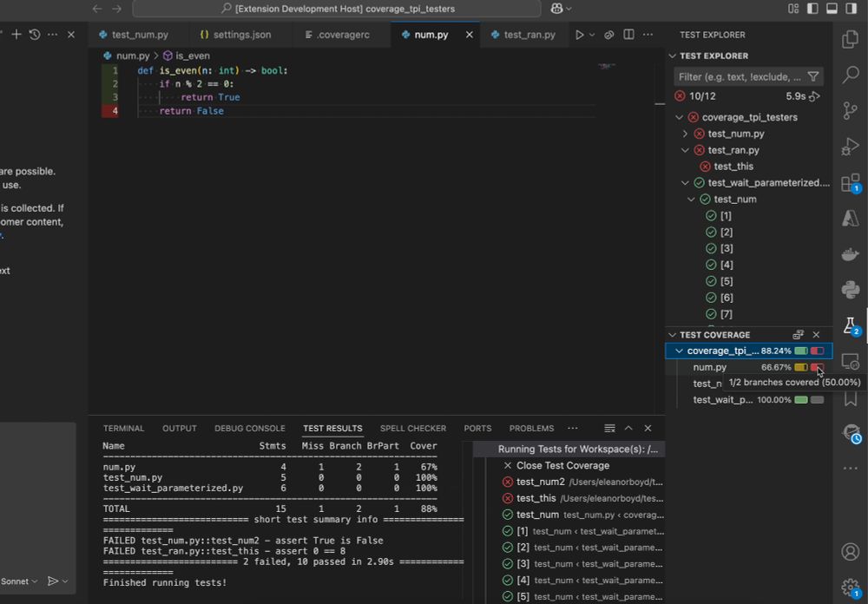Open the Python view in the activity bar
Screen dimensions: 868x604
click(x=850, y=290)
